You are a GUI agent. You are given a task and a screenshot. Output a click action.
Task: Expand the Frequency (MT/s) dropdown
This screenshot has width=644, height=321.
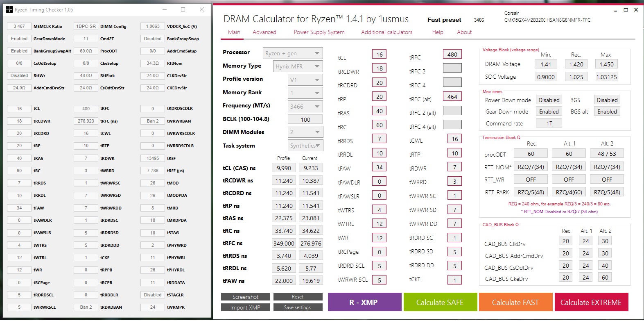pos(305,106)
